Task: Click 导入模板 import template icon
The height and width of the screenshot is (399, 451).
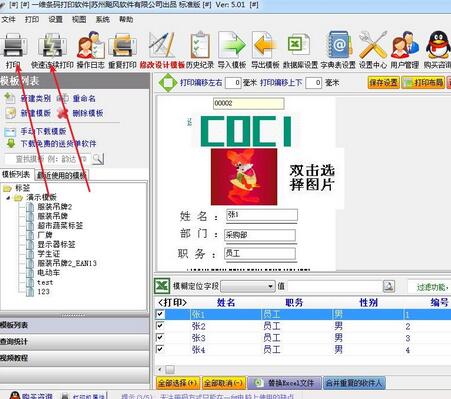Action: (232, 44)
